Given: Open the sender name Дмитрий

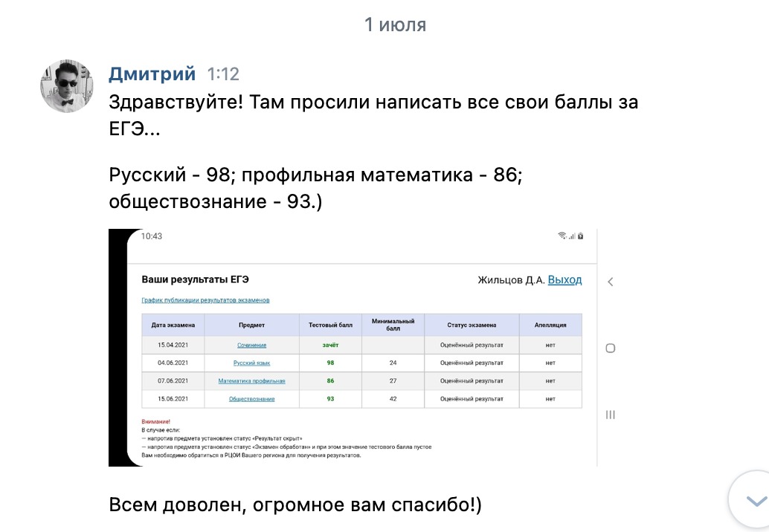Looking at the screenshot, I should [152, 74].
